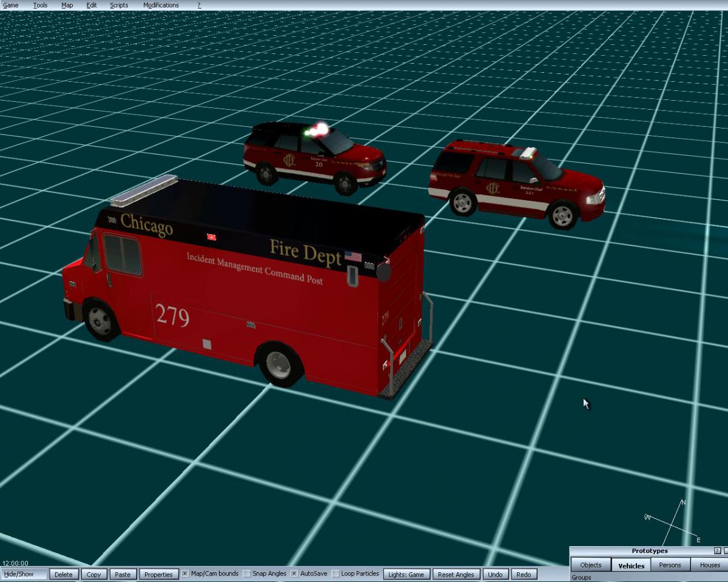Toggle the Map/Cam bounds checkbox

(x=185, y=574)
